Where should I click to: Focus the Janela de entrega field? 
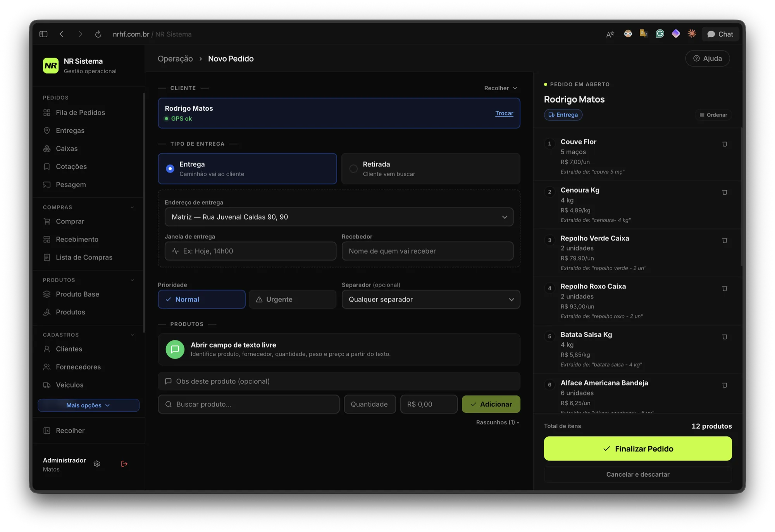(x=250, y=251)
